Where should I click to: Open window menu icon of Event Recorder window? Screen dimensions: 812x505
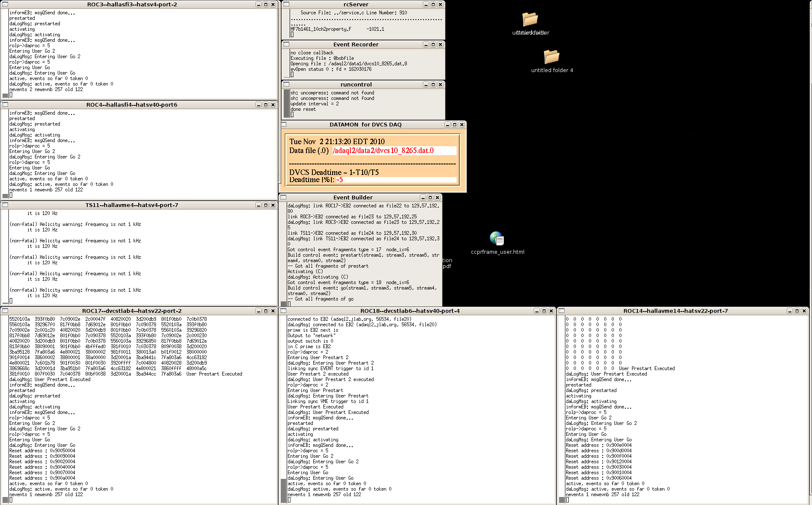pos(286,44)
